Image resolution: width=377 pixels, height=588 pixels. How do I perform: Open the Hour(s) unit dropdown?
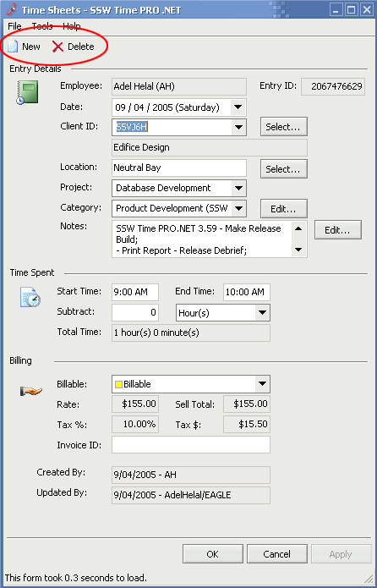(x=262, y=312)
